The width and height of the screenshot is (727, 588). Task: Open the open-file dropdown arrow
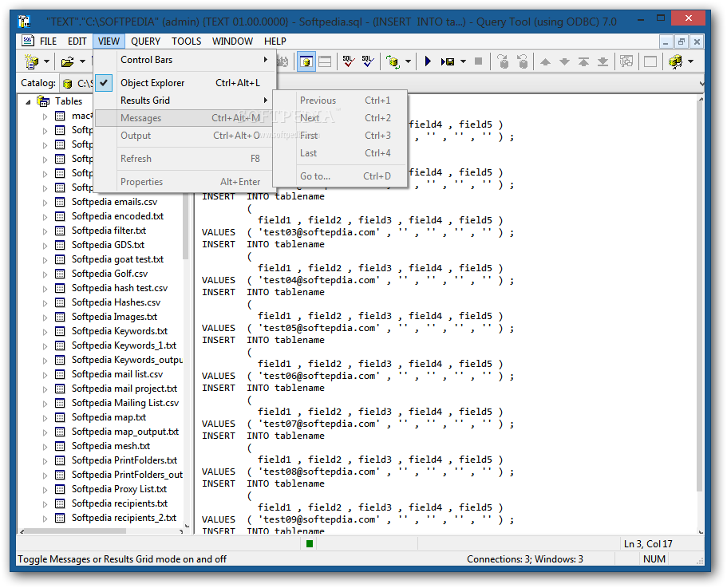82,61
